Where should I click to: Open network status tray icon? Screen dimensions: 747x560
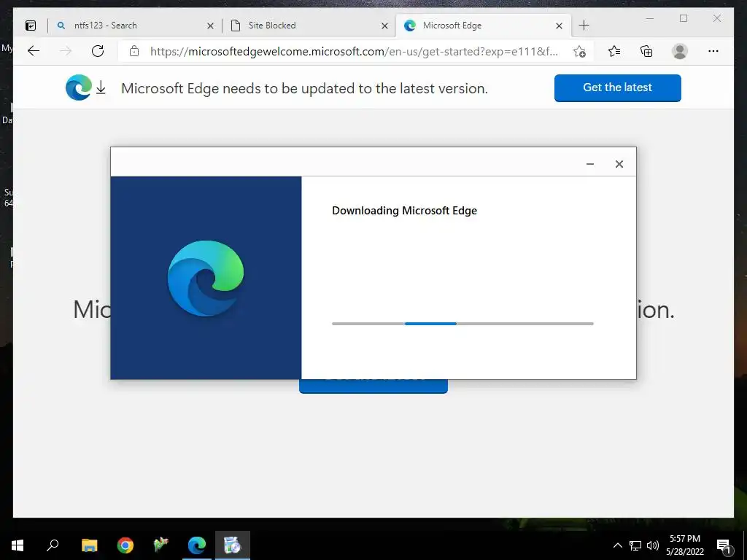(x=635, y=545)
